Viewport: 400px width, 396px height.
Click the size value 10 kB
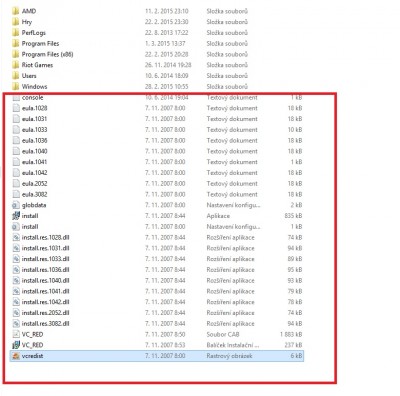[x=295, y=130]
